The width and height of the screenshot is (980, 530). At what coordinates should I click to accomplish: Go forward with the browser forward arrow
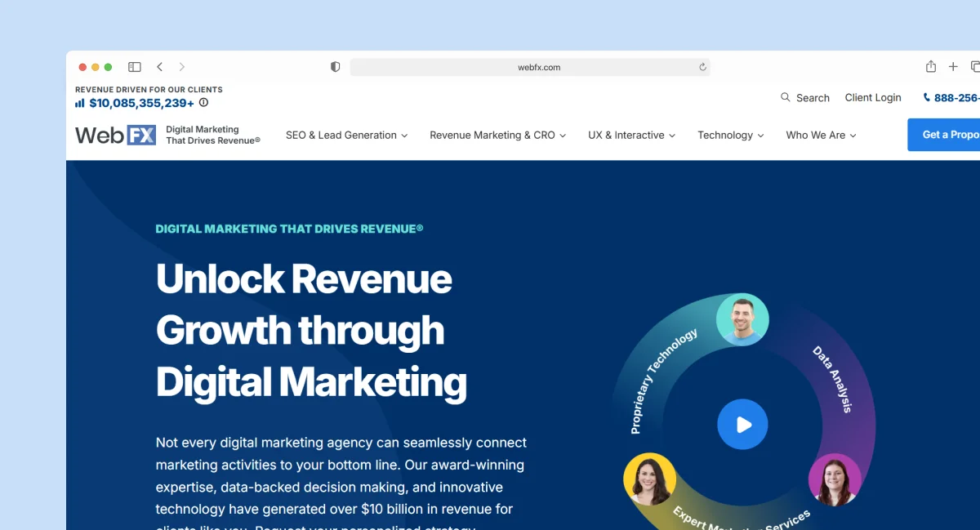click(x=182, y=67)
